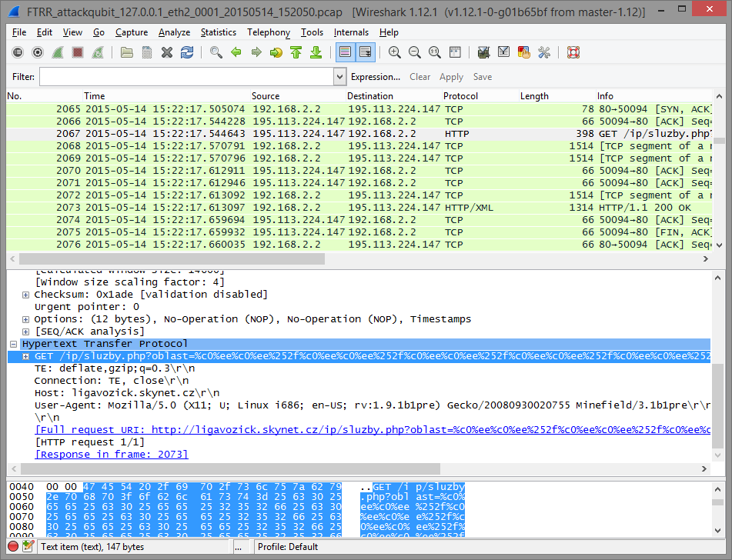This screenshot has height=560, width=732.
Task: Open the Capture menu
Action: [x=132, y=32]
